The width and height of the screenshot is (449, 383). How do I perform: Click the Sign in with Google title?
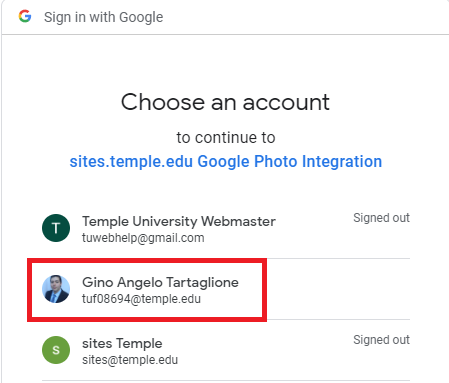(x=104, y=17)
